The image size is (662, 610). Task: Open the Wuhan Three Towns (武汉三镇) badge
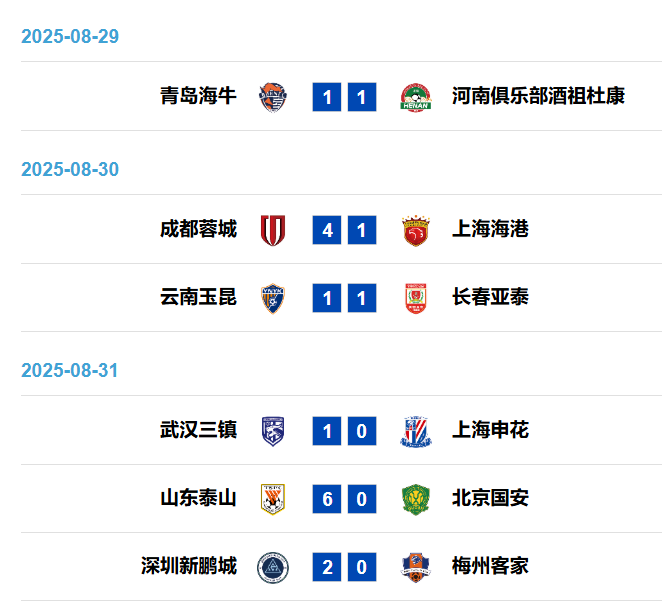coord(273,431)
